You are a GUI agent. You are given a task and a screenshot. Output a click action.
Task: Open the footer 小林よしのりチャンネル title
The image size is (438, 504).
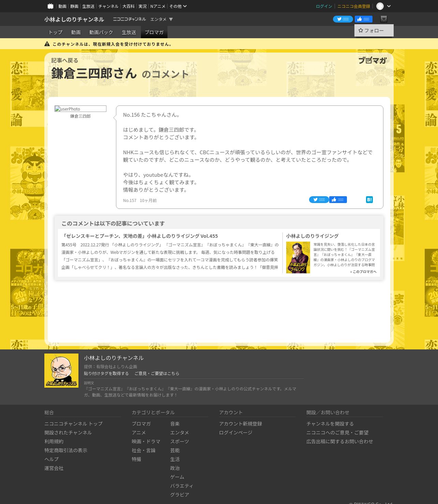[114, 358]
